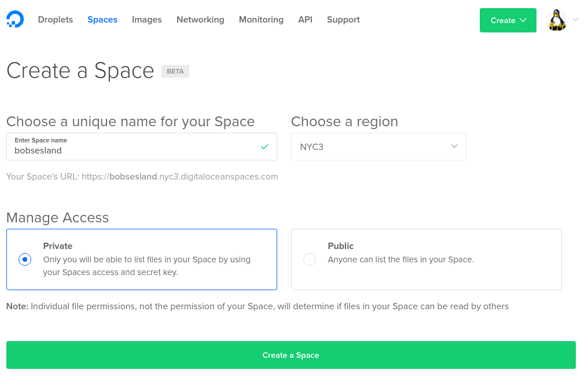Click the 'Only you will be able' description
The image size is (588, 377).
146,266
